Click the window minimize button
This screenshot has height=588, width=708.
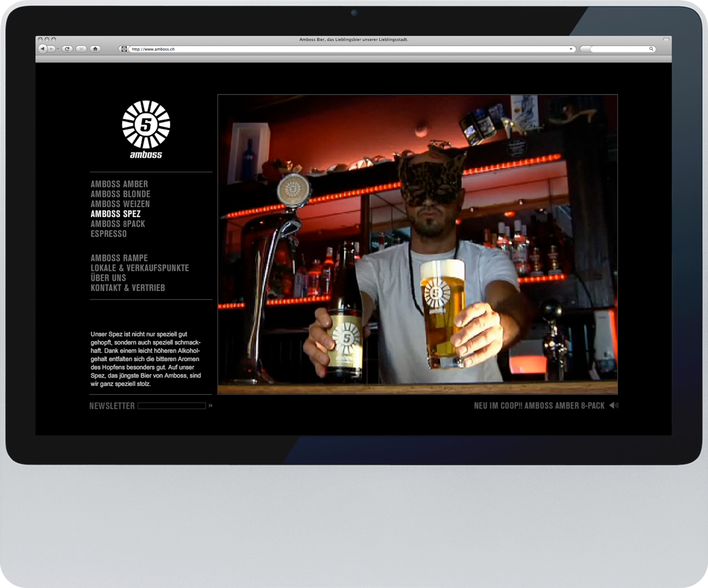coord(47,39)
